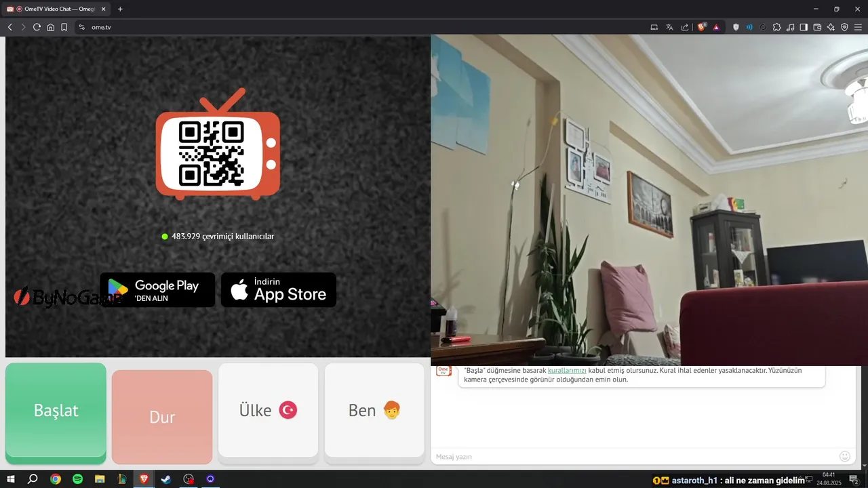Toggle the browser sidebar panel
Viewport: 868px width, 488px height.
click(x=804, y=27)
